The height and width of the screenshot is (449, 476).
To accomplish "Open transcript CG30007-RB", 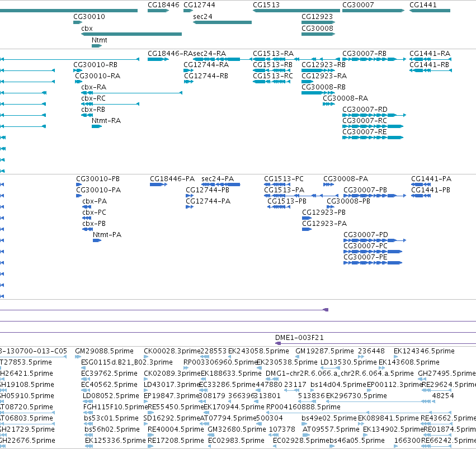I will (x=364, y=54).
